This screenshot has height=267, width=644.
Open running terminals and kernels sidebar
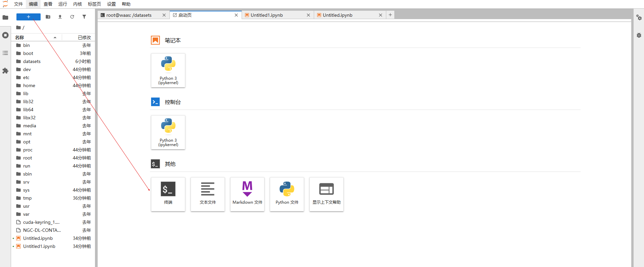tap(5, 35)
